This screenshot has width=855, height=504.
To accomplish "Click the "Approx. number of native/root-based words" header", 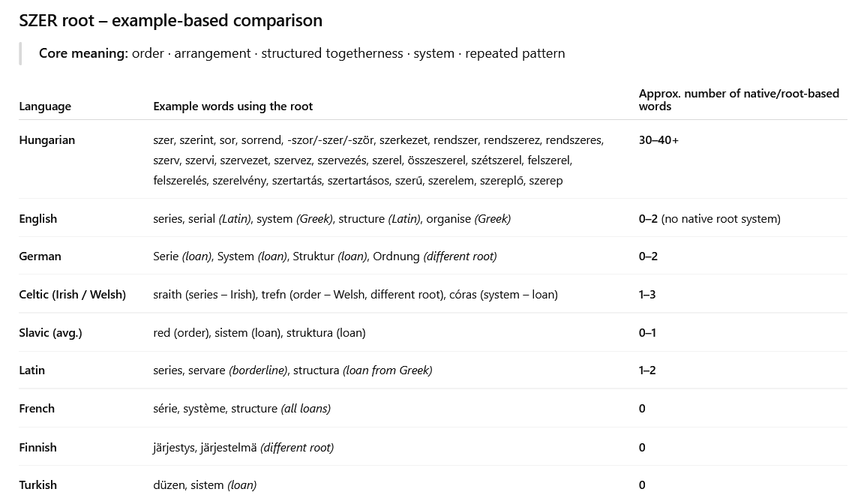I will [738, 100].
